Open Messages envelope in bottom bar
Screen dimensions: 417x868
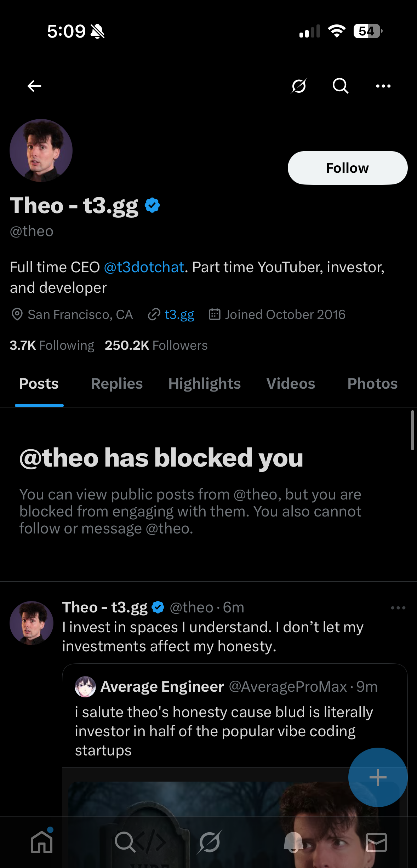tap(376, 842)
